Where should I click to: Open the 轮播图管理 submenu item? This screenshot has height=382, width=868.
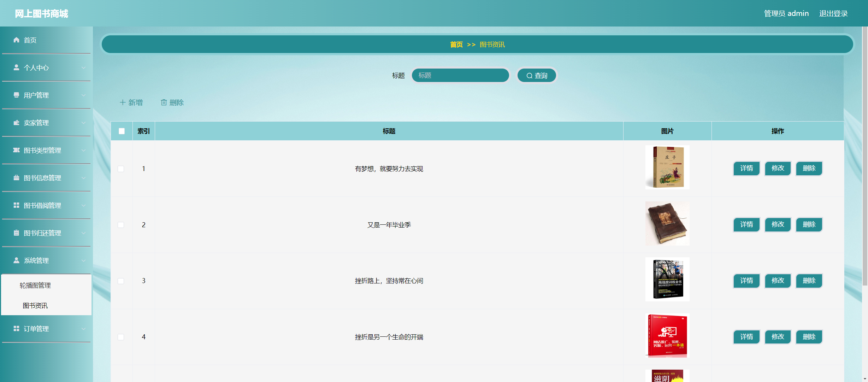(35, 286)
